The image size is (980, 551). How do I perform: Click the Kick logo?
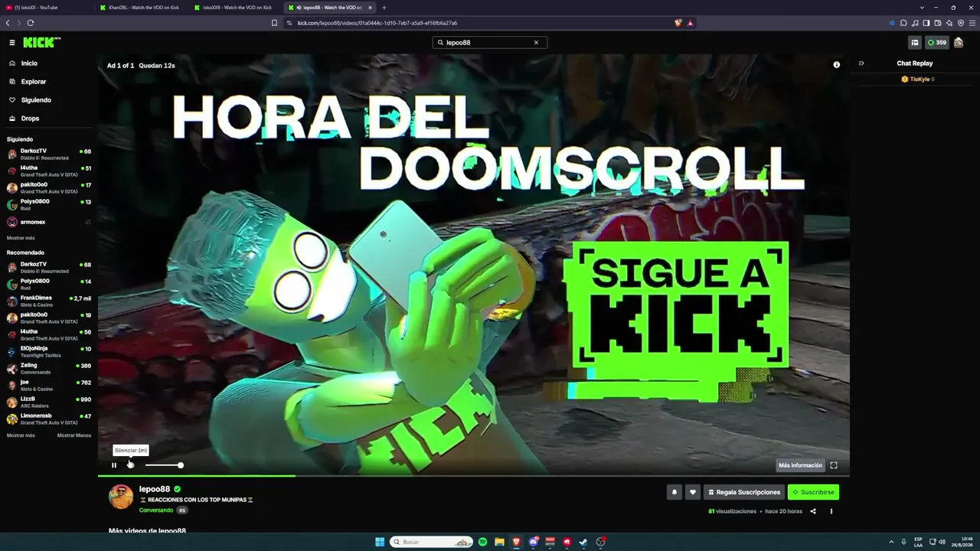click(41, 43)
